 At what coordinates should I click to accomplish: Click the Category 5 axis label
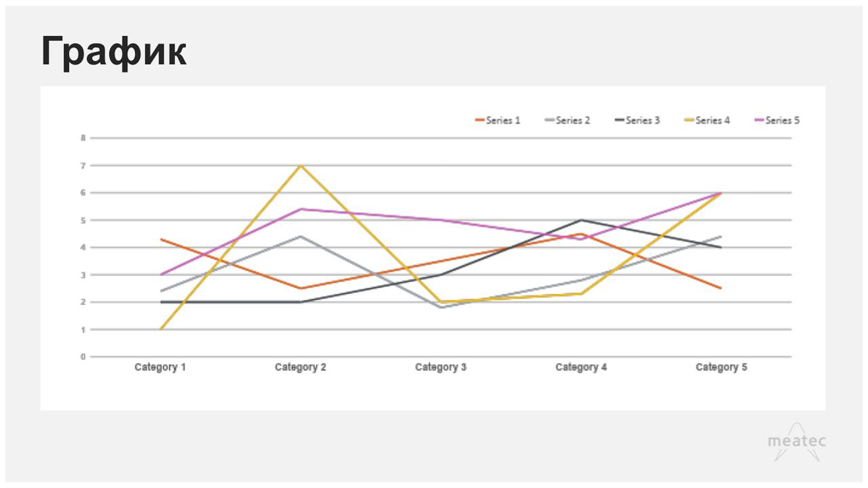(x=721, y=367)
